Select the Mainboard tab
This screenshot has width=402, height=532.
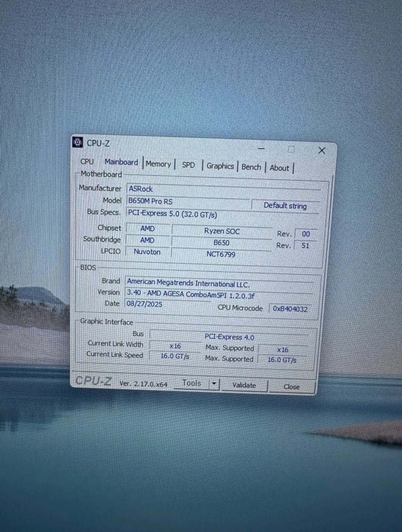point(121,162)
